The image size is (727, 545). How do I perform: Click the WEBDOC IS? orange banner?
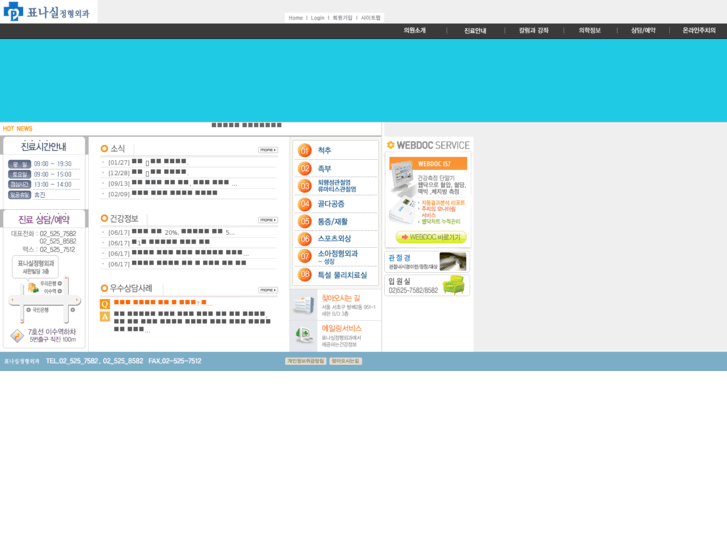click(x=428, y=163)
